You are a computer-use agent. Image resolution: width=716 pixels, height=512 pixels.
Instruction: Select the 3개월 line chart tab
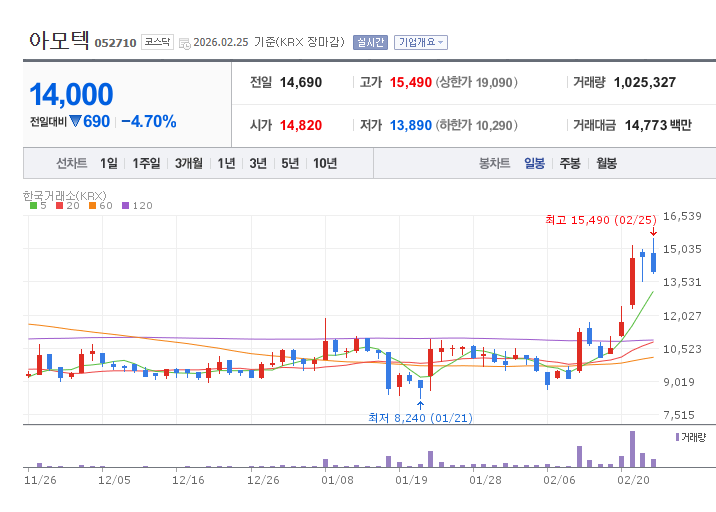(189, 163)
